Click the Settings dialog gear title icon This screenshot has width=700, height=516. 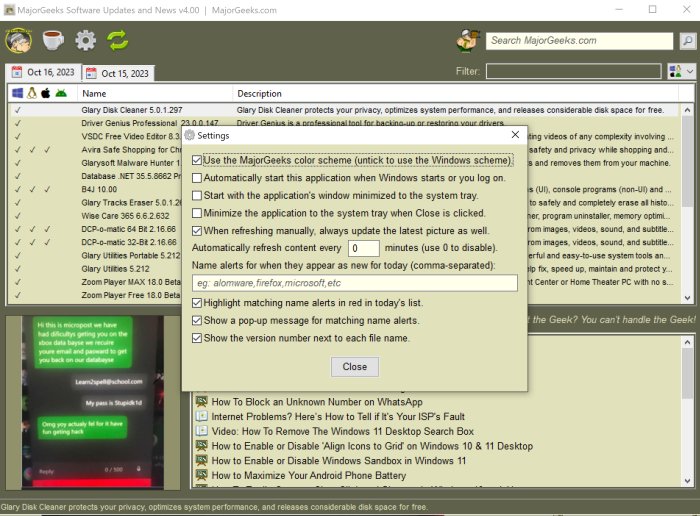point(190,135)
